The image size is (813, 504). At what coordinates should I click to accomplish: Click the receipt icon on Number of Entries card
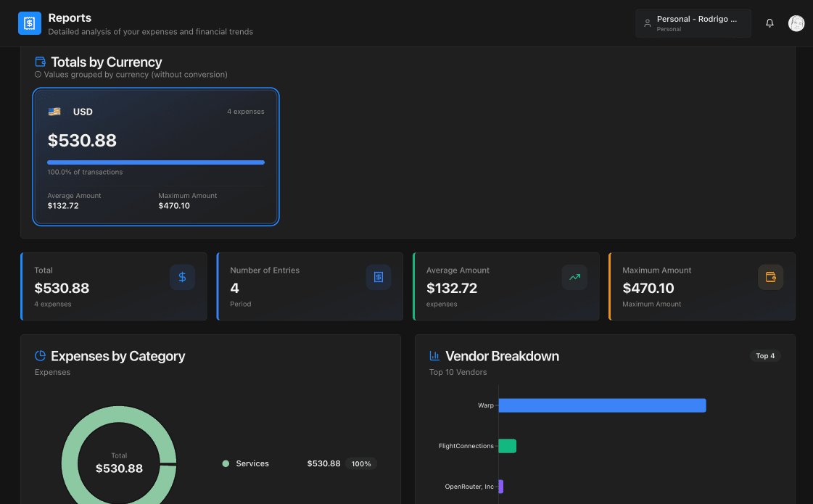tap(378, 277)
